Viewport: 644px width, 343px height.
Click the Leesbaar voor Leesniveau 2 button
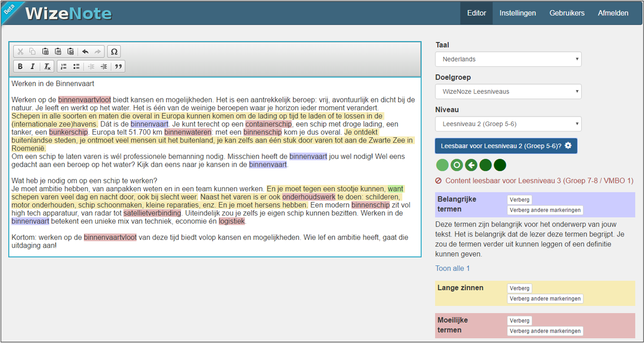pos(506,146)
